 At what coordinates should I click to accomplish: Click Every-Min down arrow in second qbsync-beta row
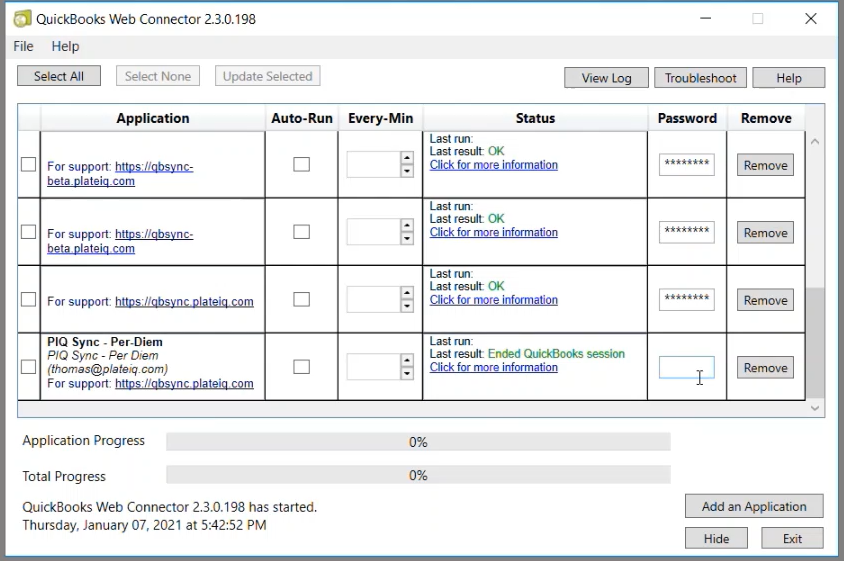(407, 239)
